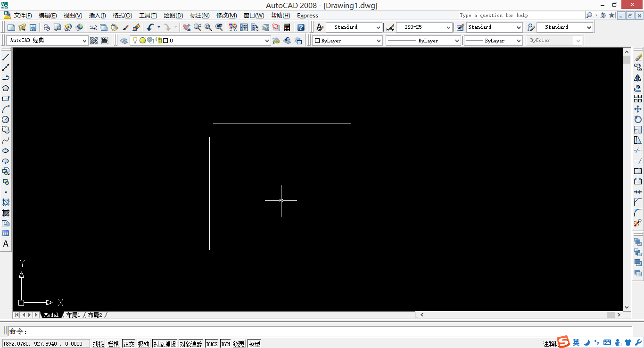644x348 pixels.
Task: Open the 绘图(D) menu
Action: [x=173, y=16]
